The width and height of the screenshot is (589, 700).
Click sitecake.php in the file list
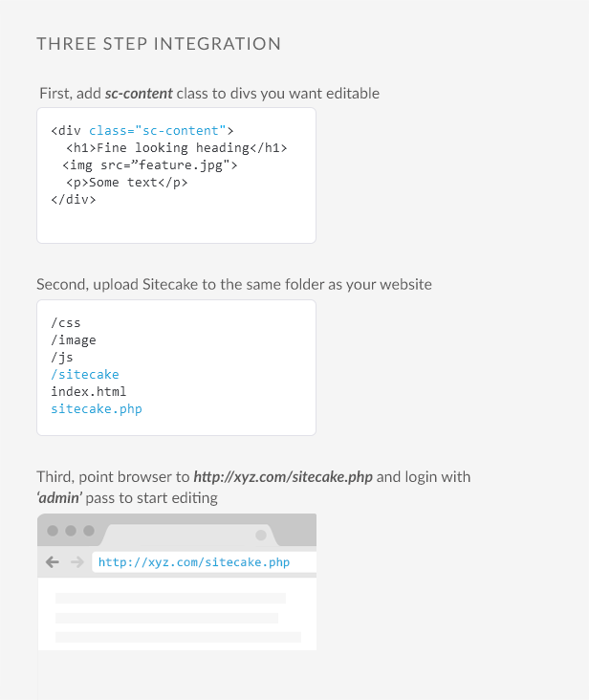(97, 409)
